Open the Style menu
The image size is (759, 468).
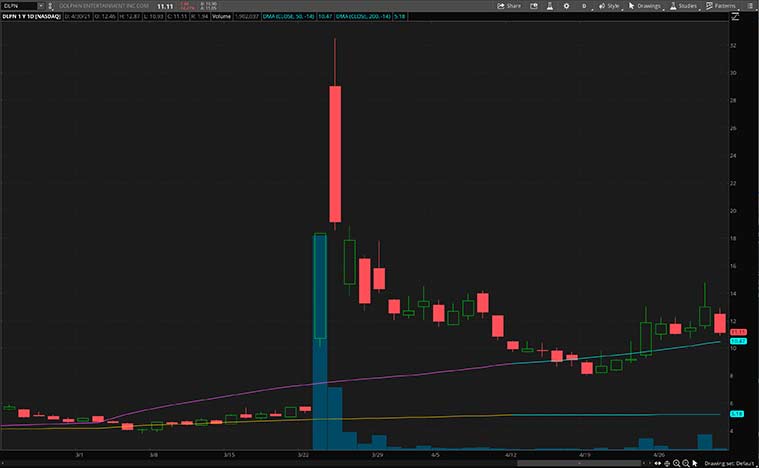coord(609,5)
